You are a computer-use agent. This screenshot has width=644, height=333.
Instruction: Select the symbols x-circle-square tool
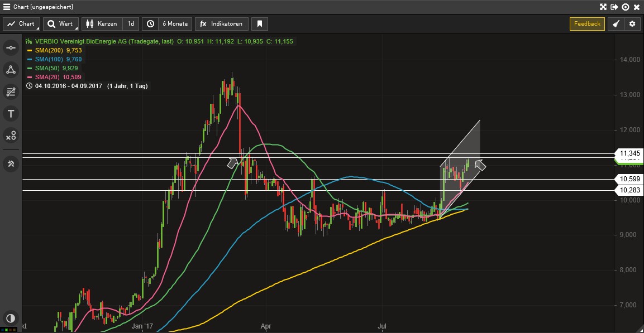coord(11,136)
